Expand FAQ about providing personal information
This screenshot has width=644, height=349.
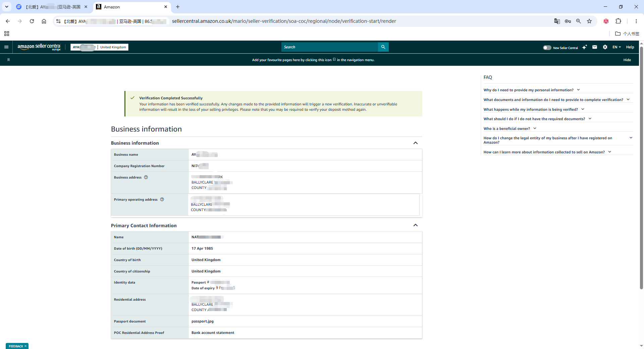coord(532,90)
